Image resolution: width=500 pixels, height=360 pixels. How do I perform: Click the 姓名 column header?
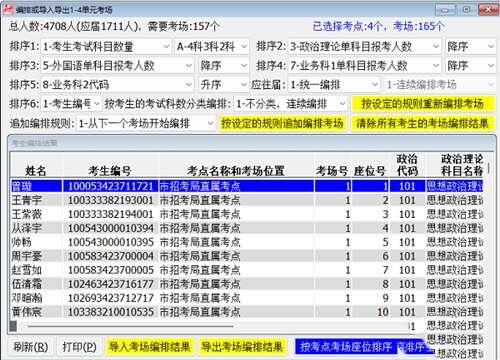click(x=36, y=165)
